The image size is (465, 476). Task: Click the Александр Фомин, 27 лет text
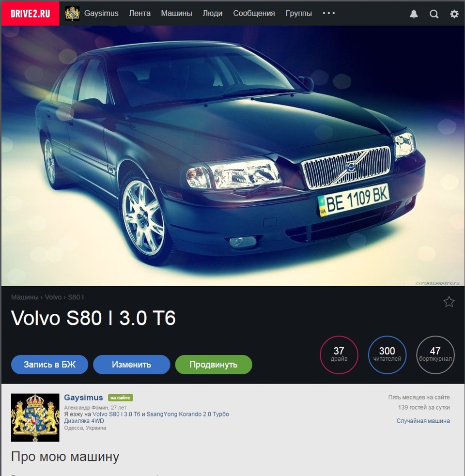pos(95,407)
